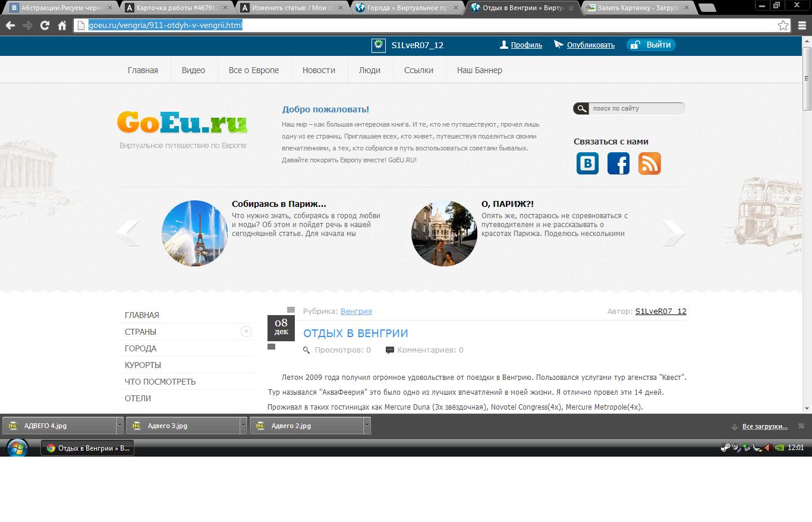Click the Опубликовать link

coord(590,45)
